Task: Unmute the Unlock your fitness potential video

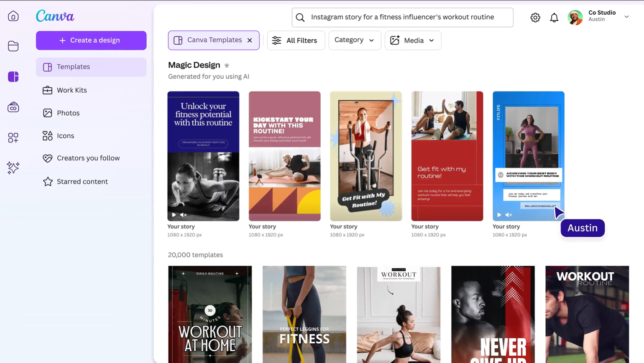Action: click(x=184, y=215)
